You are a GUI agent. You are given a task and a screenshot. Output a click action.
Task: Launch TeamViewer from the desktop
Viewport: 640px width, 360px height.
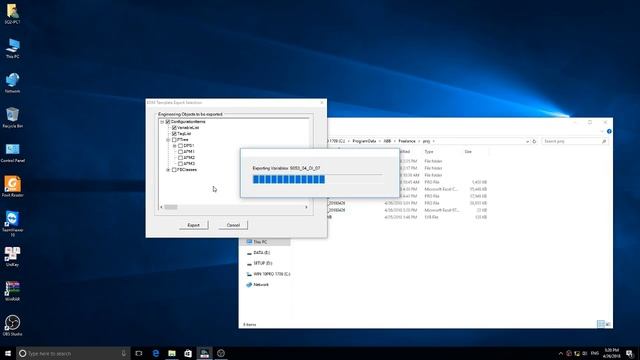[x=12, y=223]
